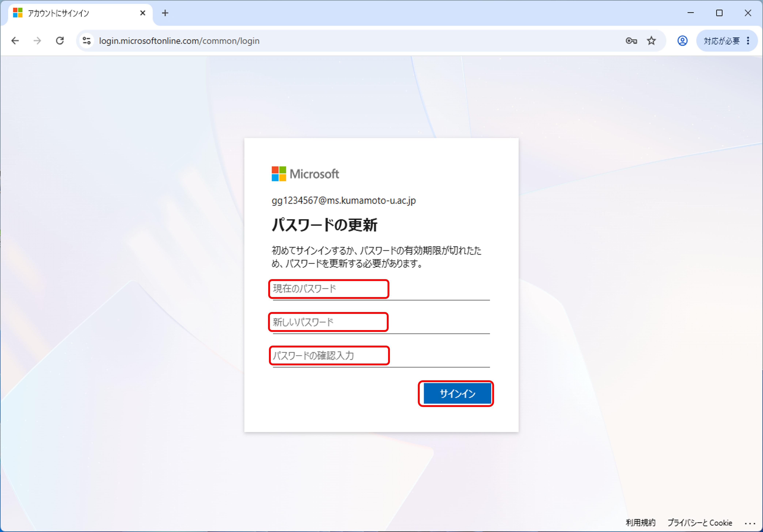Open the プライバシーと Cookie link

click(700, 523)
